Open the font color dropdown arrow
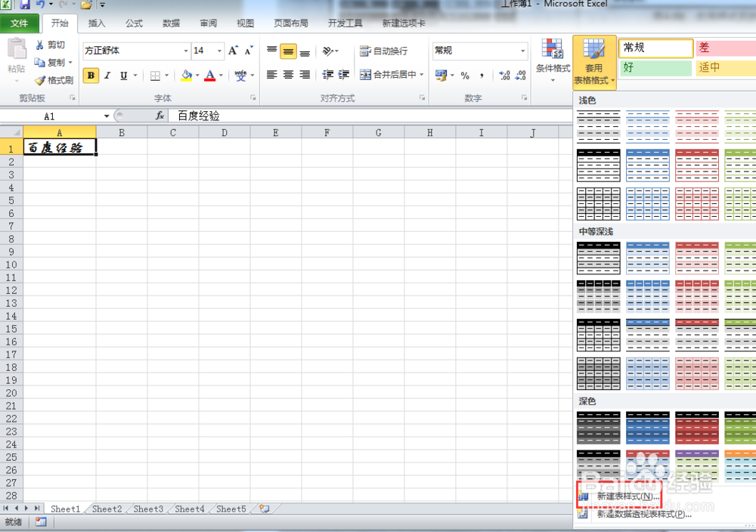 (x=219, y=75)
